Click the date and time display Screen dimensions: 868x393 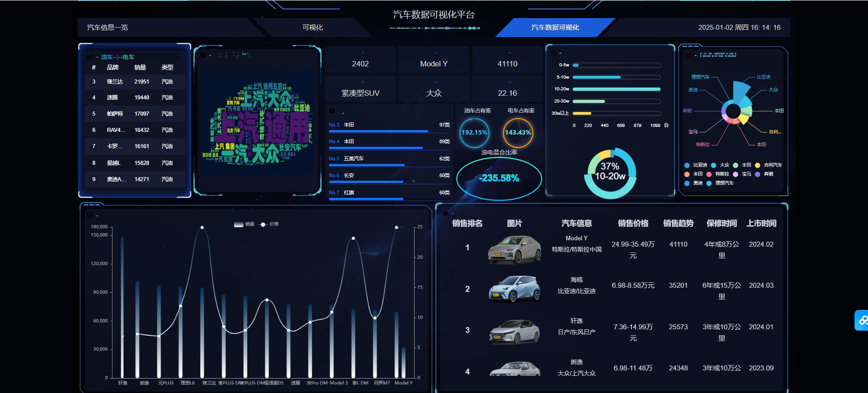pos(739,28)
